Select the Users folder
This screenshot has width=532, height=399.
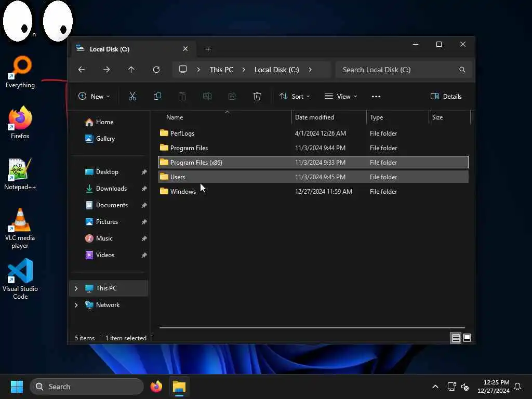pos(313,177)
